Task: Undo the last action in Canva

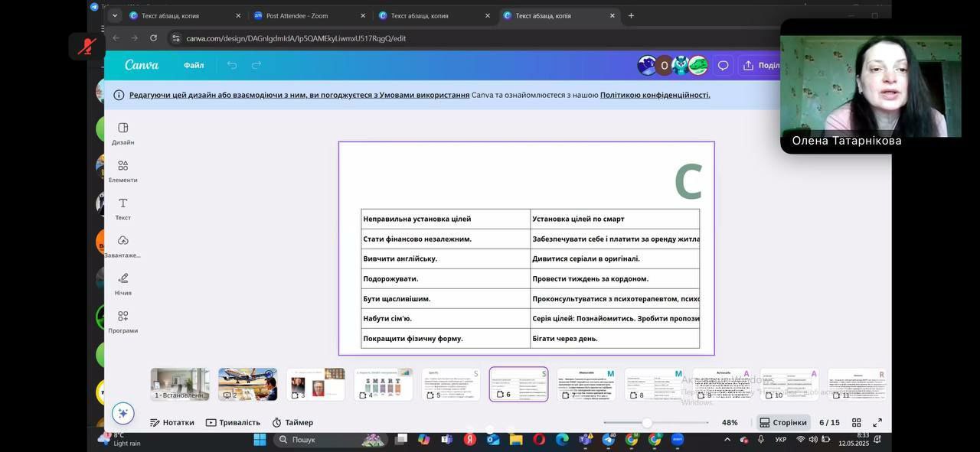Action: [232, 65]
